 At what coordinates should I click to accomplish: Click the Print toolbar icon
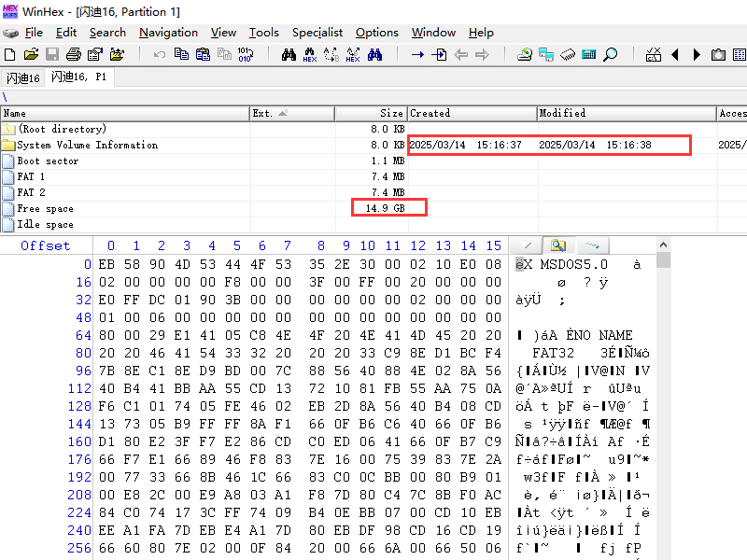(x=74, y=55)
